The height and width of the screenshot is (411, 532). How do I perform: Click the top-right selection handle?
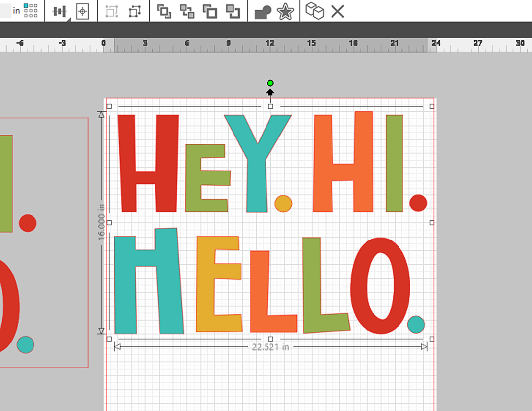click(432, 106)
